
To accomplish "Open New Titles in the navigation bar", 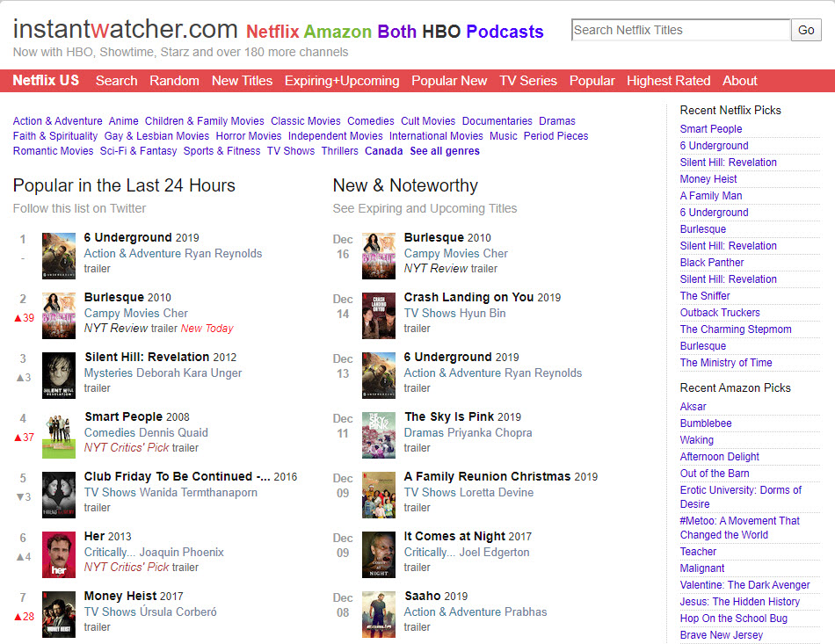I will tap(242, 81).
